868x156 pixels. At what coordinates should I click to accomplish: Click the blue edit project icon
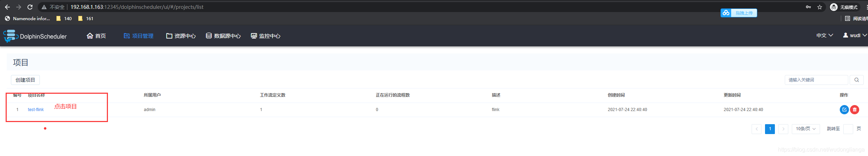point(844,110)
